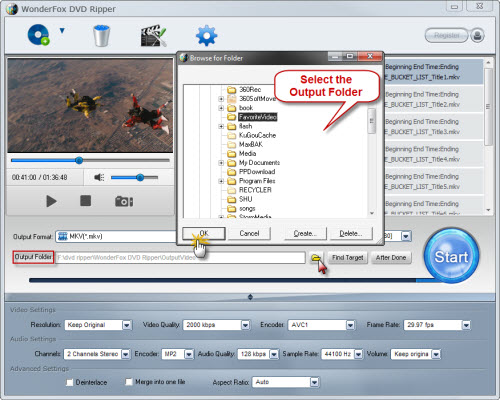The height and width of the screenshot is (400, 500).
Task: Click the Load DVD disc icon
Action: 38,35
